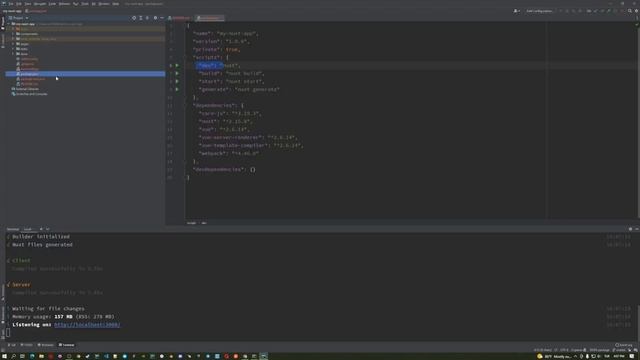Open the File menu
The height and width of the screenshot is (360, 640).
coord(11,4)
